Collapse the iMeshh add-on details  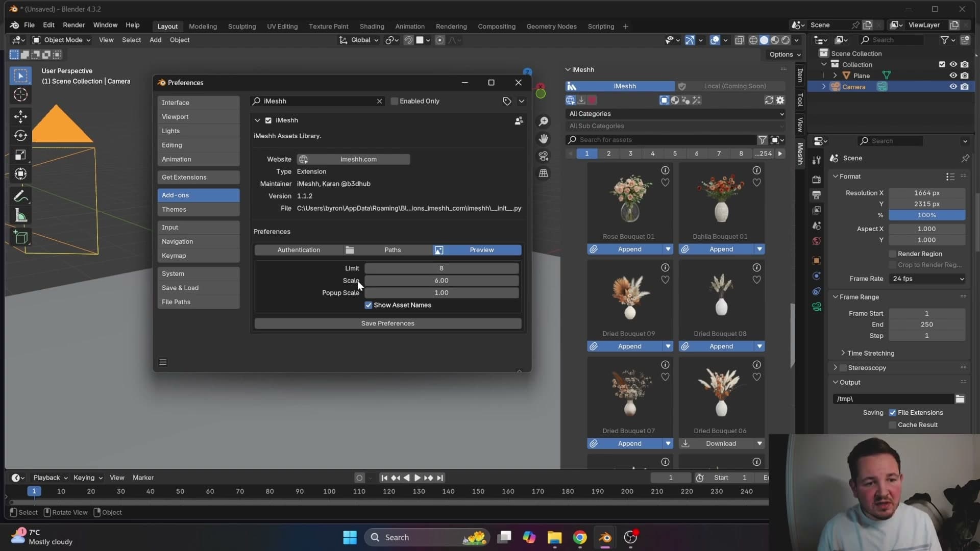coord(257,120)
